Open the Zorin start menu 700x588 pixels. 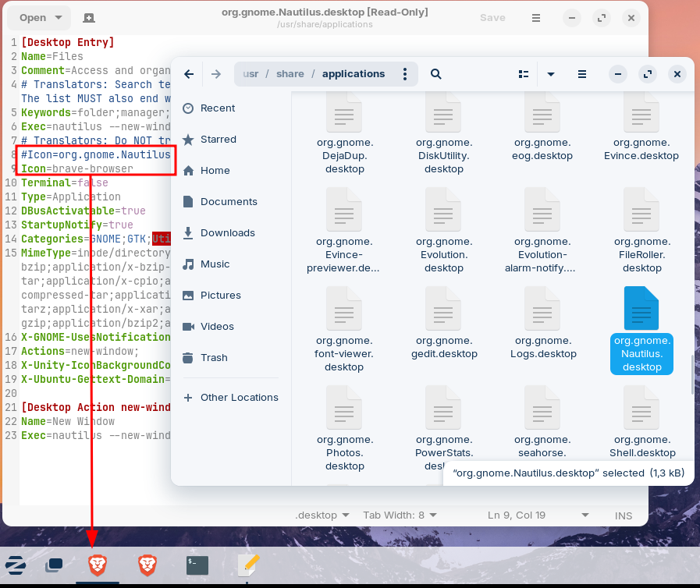pos(16,565)
